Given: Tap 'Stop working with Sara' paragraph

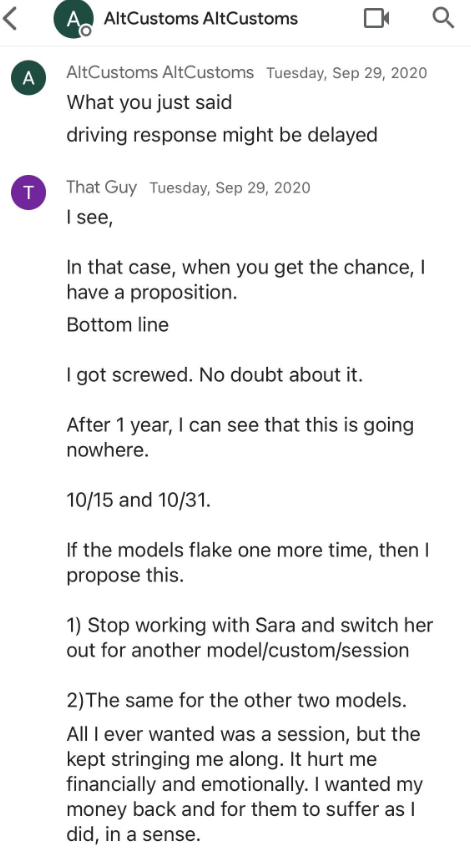Looking at the screenshot, I should (x=249, y=638).
